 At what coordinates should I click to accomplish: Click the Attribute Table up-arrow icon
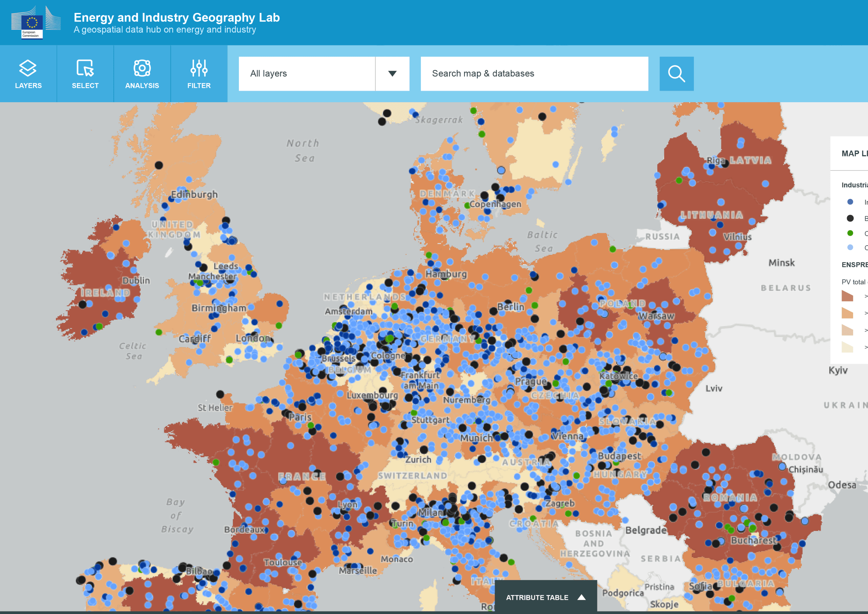pyautogui.click(x=581, y=598)
